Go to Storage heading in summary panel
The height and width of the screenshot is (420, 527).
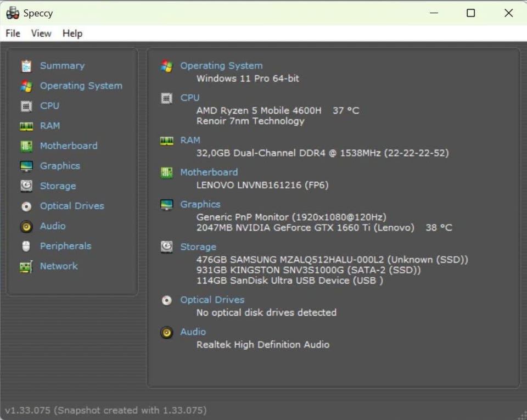click(198, 247)
